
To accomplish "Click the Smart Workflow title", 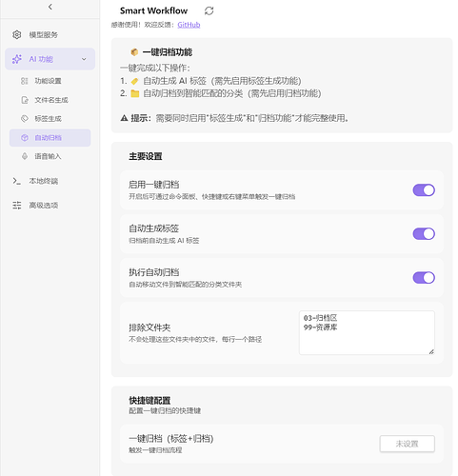I will (x=153, y=10).
